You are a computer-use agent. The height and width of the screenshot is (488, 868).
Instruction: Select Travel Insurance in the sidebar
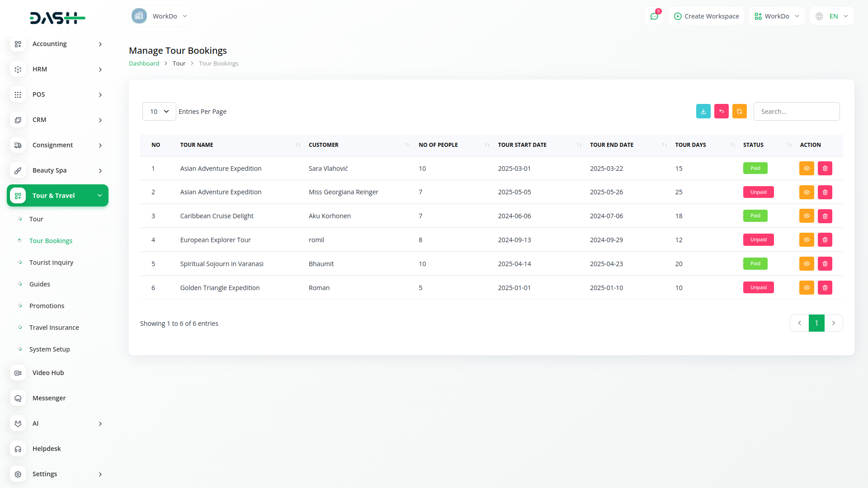(x=54, y=328)
